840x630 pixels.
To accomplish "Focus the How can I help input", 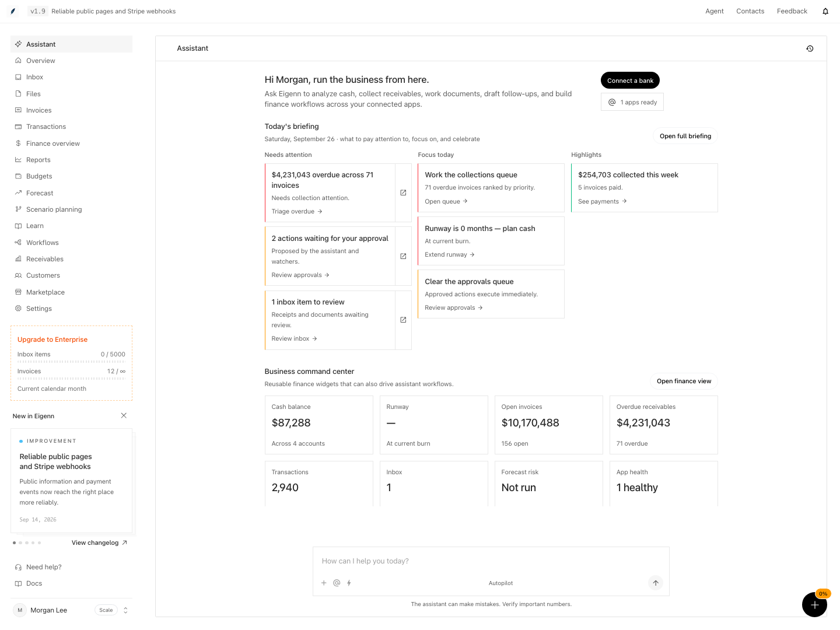I will (x=491, y=561).
